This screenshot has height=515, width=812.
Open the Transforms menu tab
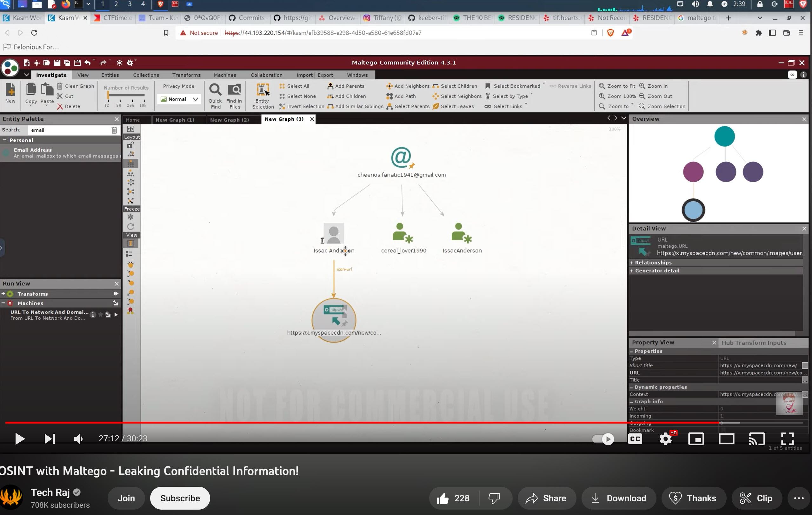(186, 75)
